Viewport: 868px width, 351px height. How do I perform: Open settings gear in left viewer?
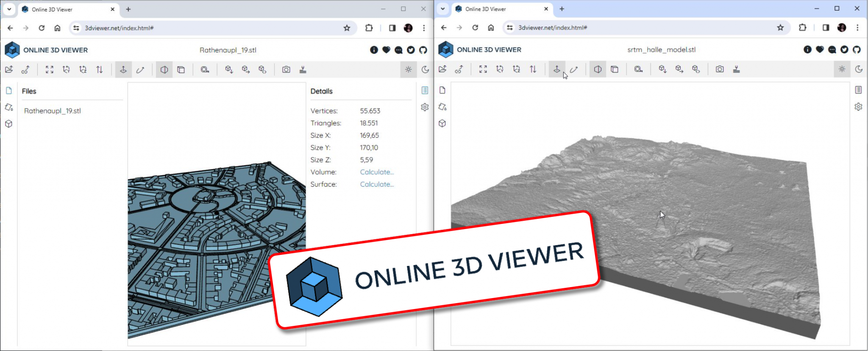[x=425, y=107]
